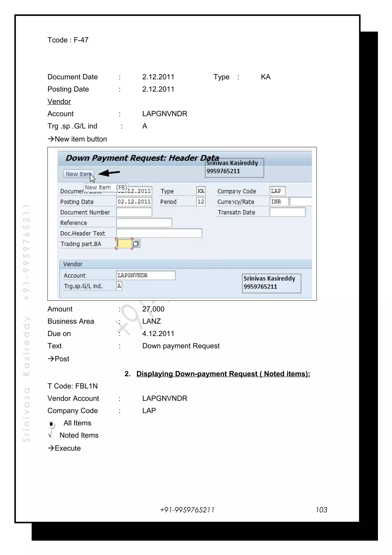The height and width of the screenshot is (555, 392).
Task: Select the All Items radio bullet
Action: (51, 424)
